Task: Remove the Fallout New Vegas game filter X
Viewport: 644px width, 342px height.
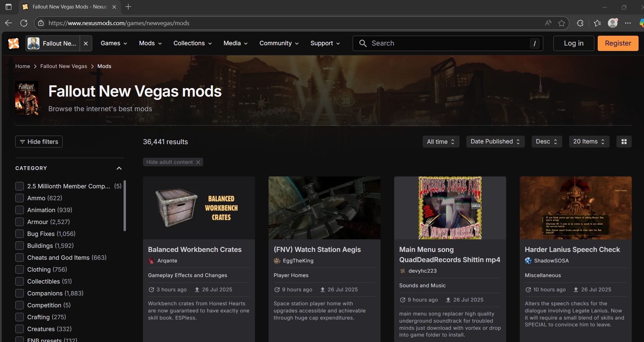Action: (x=86, y=44)
